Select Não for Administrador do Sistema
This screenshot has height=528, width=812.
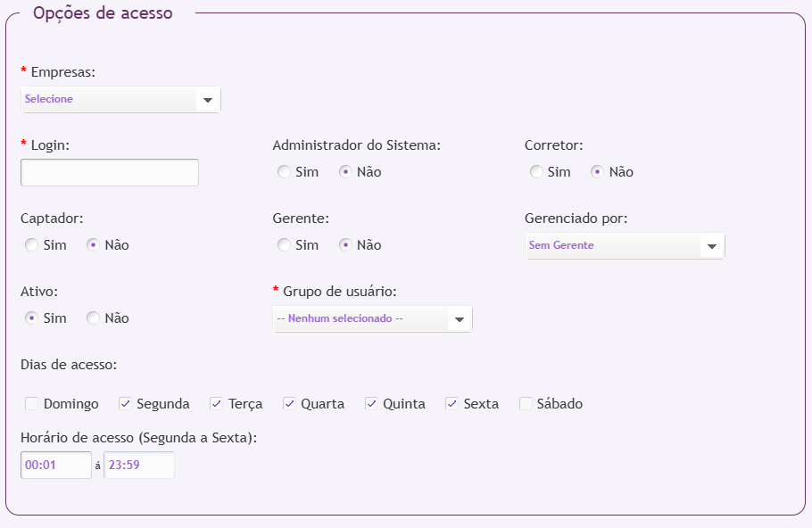coord(345,172)
